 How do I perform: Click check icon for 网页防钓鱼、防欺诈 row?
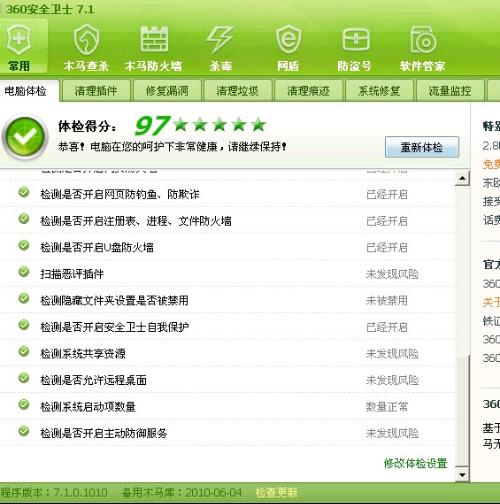pyautogui.click(x=24, y=192)
